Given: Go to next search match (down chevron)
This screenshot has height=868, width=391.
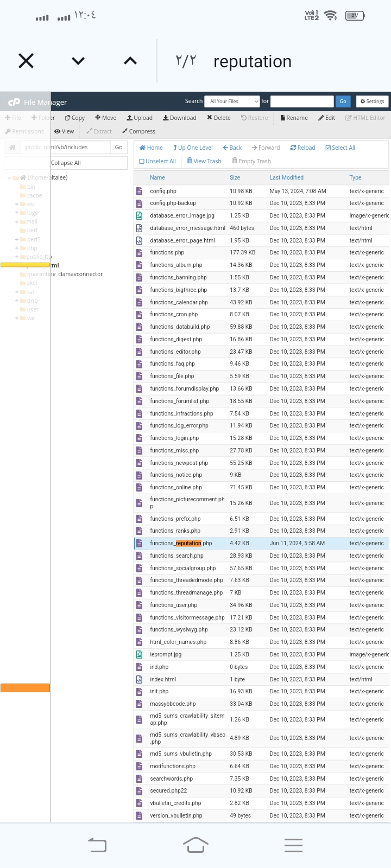Looking at the screenshot, I should (x=78, y=61).
